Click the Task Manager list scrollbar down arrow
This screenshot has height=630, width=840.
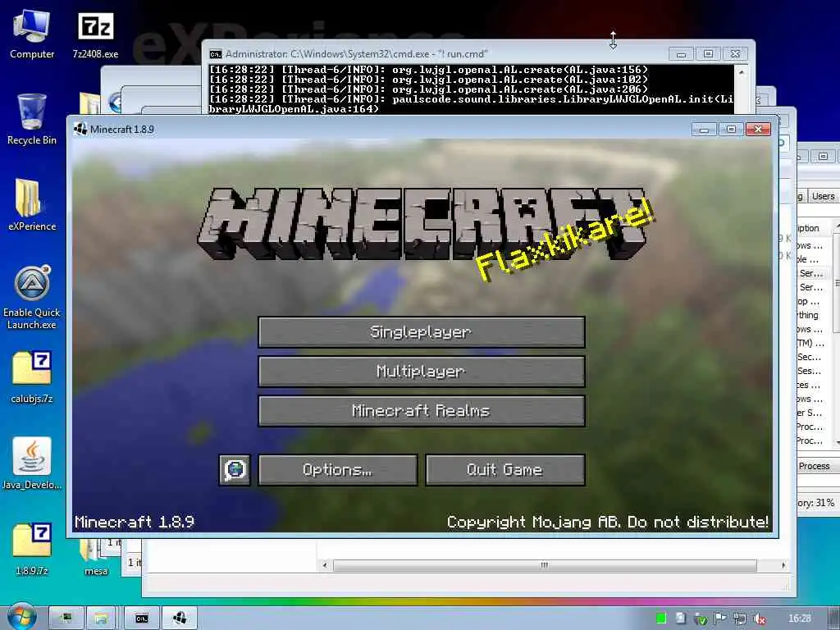tap(836, 442)
